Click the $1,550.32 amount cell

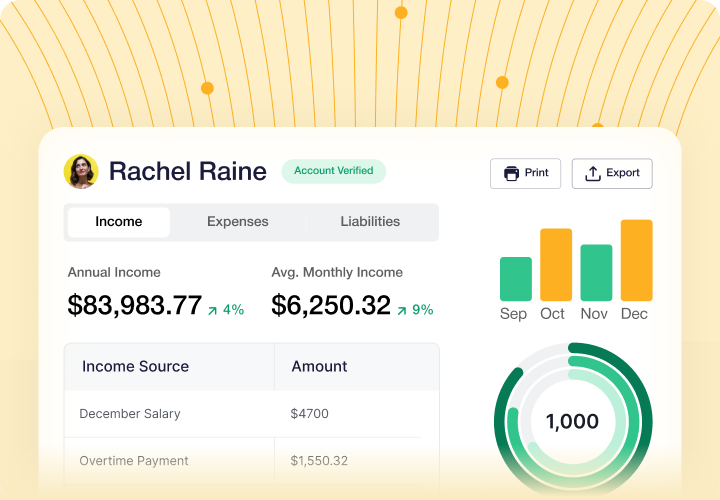tap(319, 461)
